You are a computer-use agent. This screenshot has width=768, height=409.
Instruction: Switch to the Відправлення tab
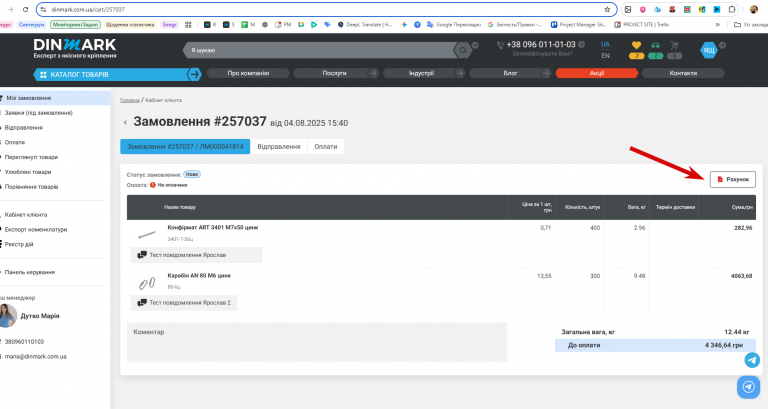tap(279, 146)
